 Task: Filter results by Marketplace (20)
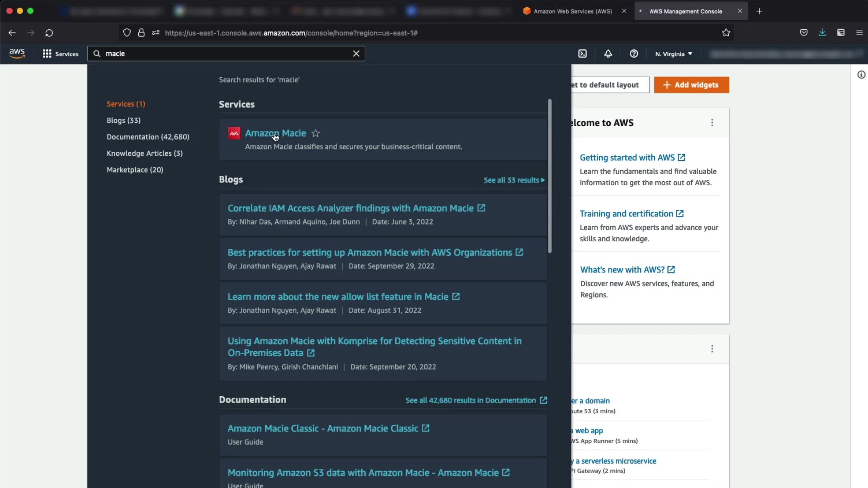click(135, 170)
